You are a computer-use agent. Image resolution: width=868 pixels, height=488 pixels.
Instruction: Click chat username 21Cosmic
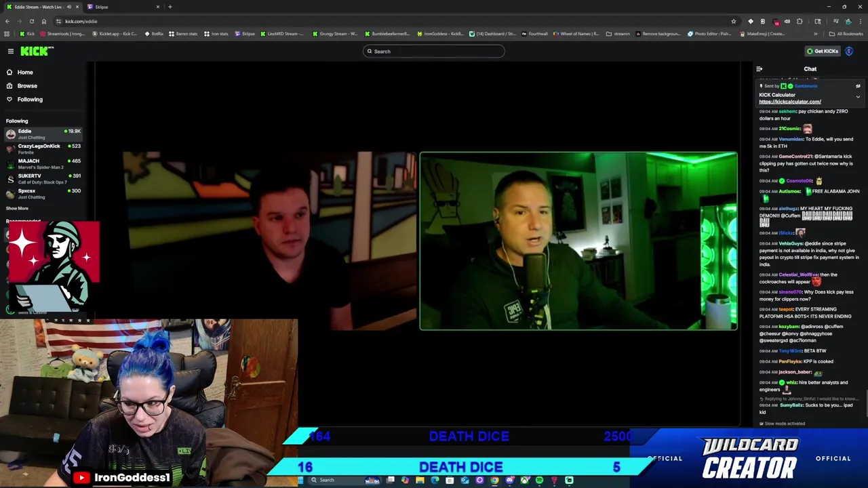(789, 129)
